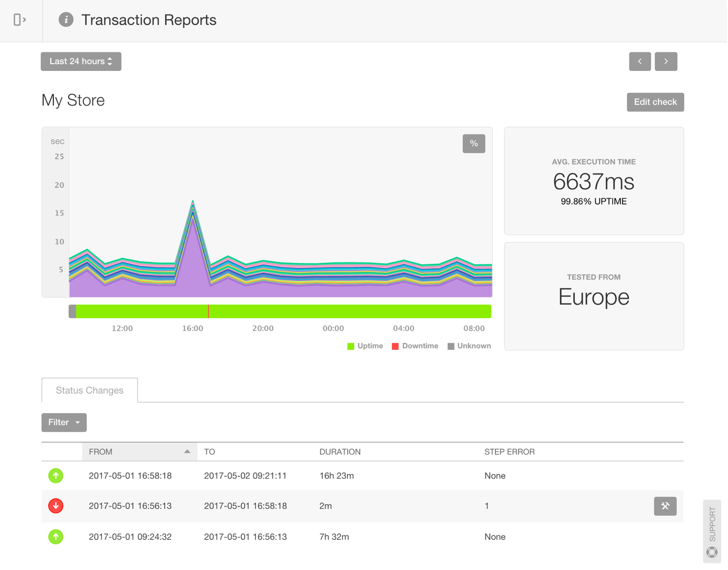Go to previous time period arrow

(x=640, y=61)
